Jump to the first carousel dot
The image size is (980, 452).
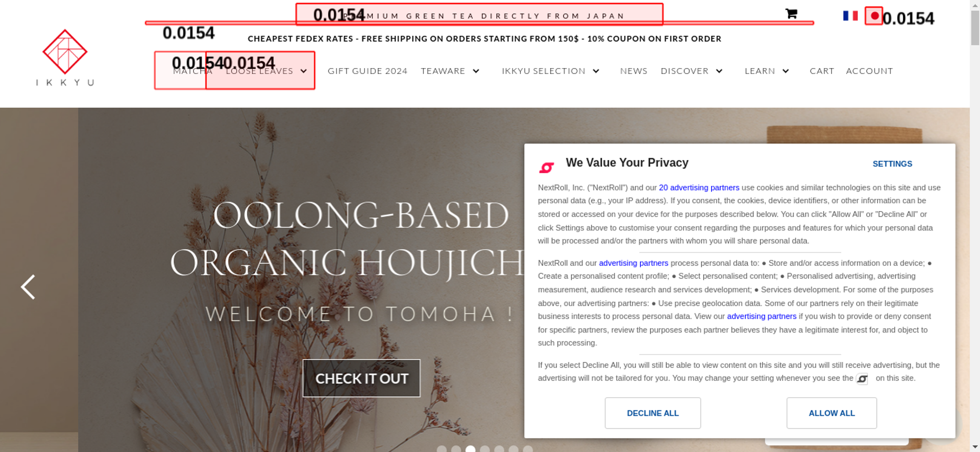click(441, 449)
